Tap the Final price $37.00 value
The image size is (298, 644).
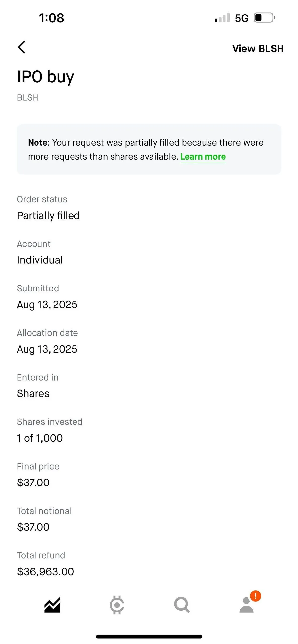pyautogui.click(x=33, y=483)
